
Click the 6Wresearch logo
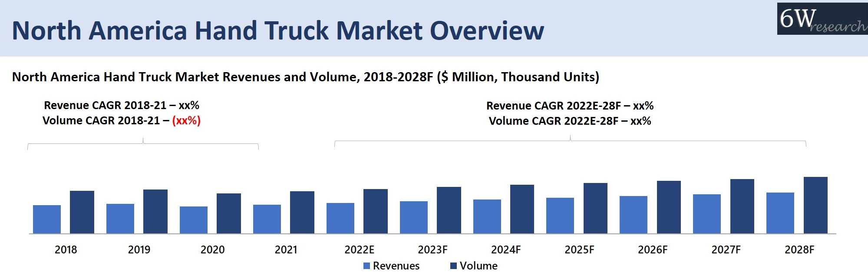click(x=822, y=19)
